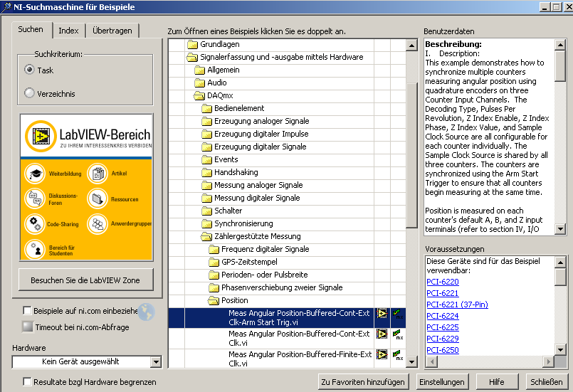The image size is (573, 392).
Task: Open the PCI-6220 device link
Action: (443, 282)
